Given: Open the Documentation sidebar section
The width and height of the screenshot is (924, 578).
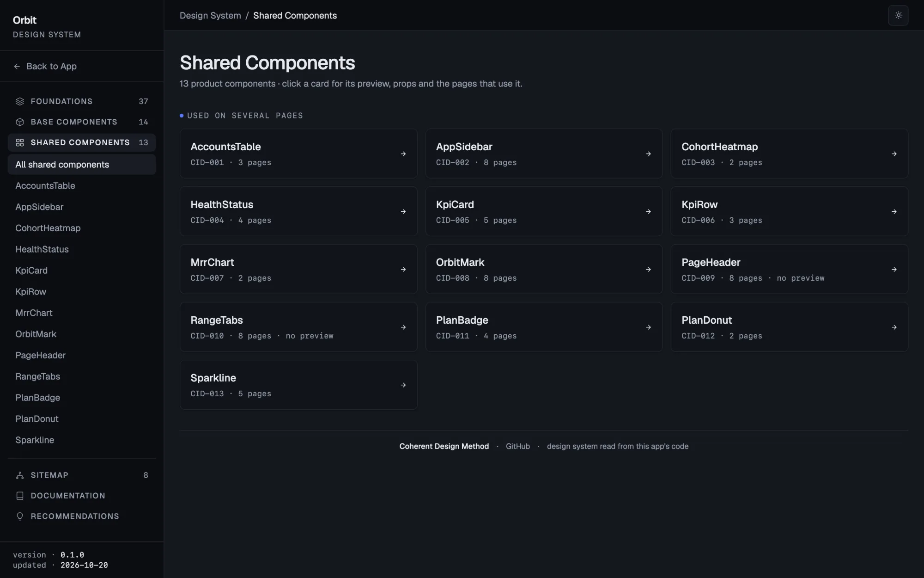Looking at the screenshot, I should [82, 496].
